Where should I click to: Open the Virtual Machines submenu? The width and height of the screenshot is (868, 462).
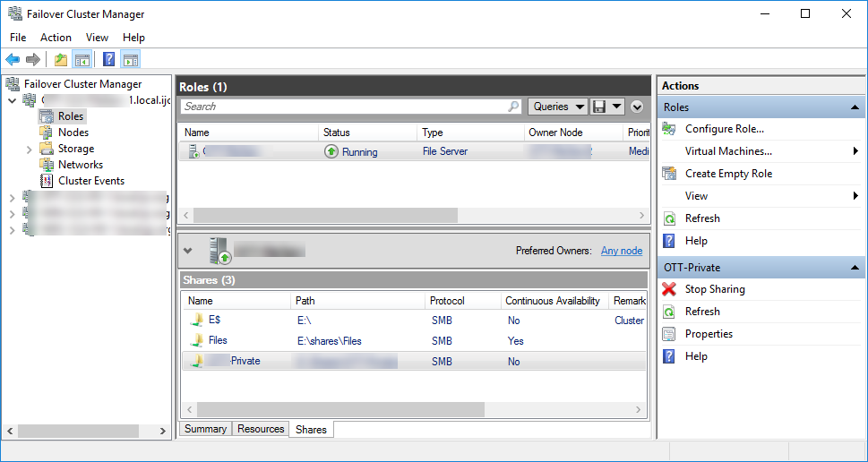point(728,151)
